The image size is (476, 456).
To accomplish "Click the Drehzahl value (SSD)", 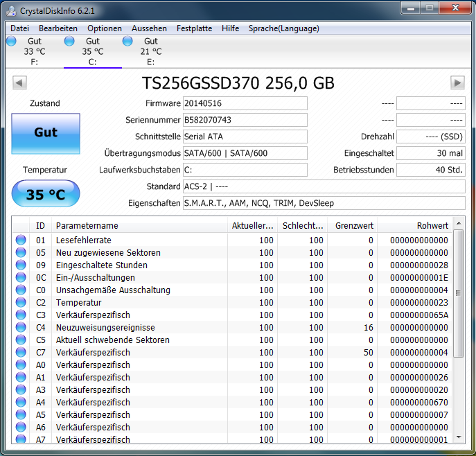I will [x=431, y=137].
